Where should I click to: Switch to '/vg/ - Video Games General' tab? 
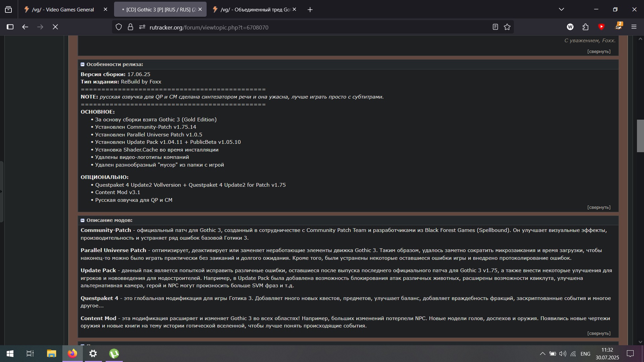(63, 10)
